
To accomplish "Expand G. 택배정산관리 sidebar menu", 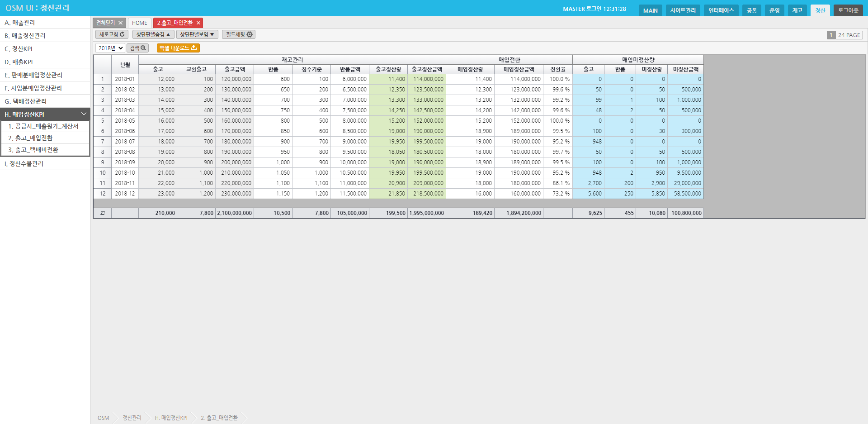I will [x=45, y=101].
